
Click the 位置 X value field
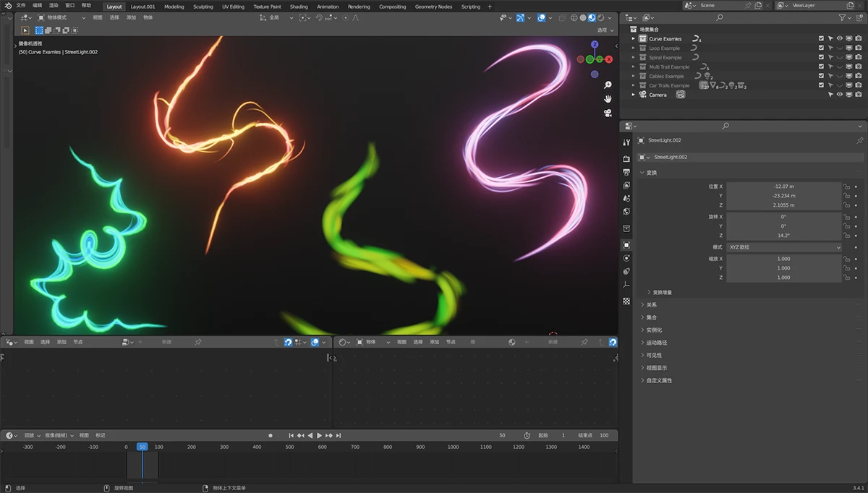(784, 187)
